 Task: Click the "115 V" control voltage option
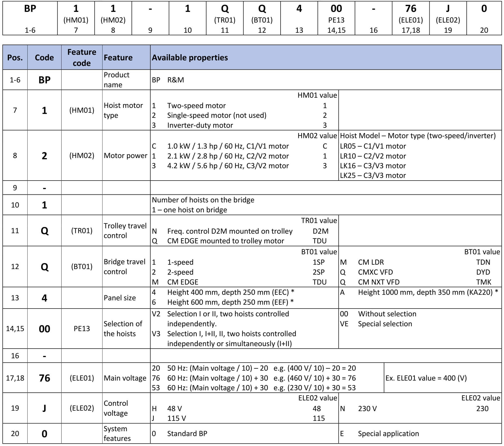click(177, 418)
